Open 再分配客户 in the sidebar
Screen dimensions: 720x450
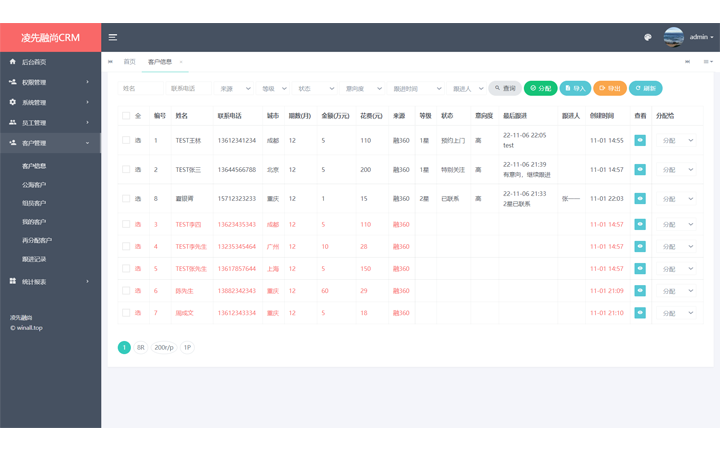coord(37,240)
